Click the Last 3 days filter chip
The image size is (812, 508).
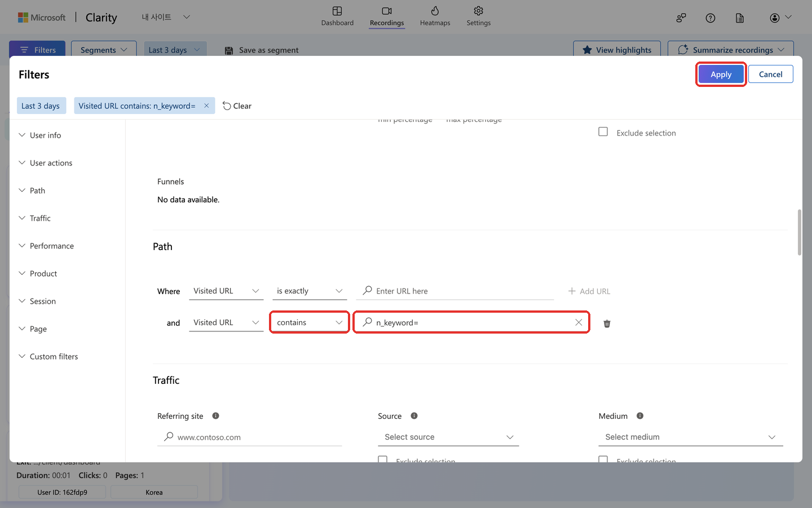pyautogui.click(x=41, y=106)
